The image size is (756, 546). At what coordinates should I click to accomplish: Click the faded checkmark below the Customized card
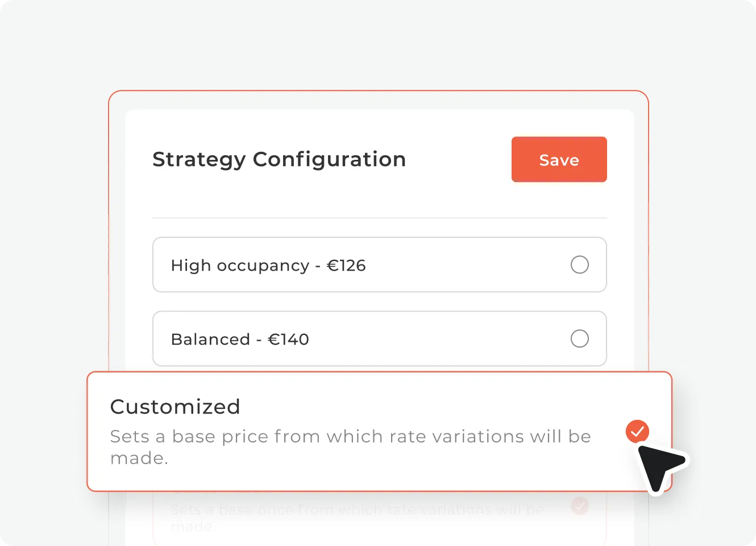pos(580,506)
